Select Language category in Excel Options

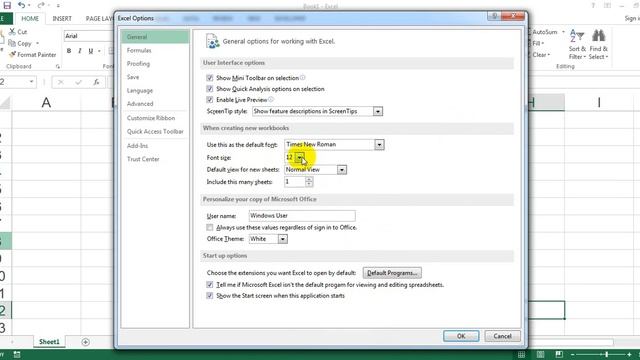[155, 91]
